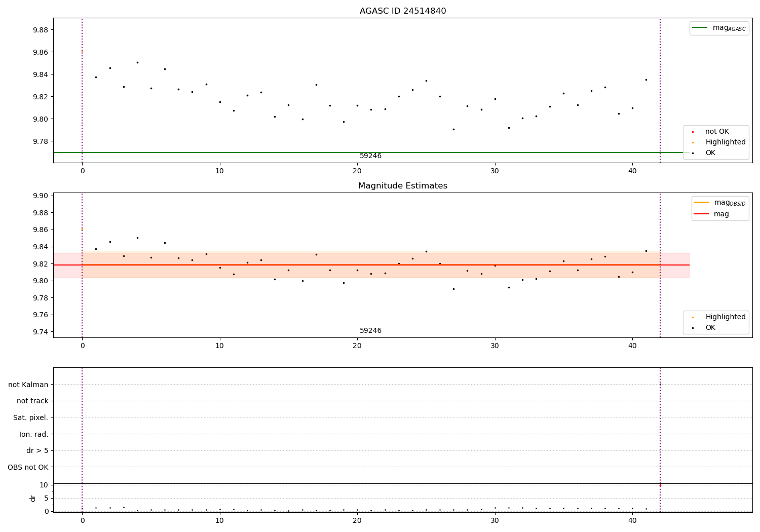Click the "9.88" y-tick in the top plot

(x=40, y=30)
